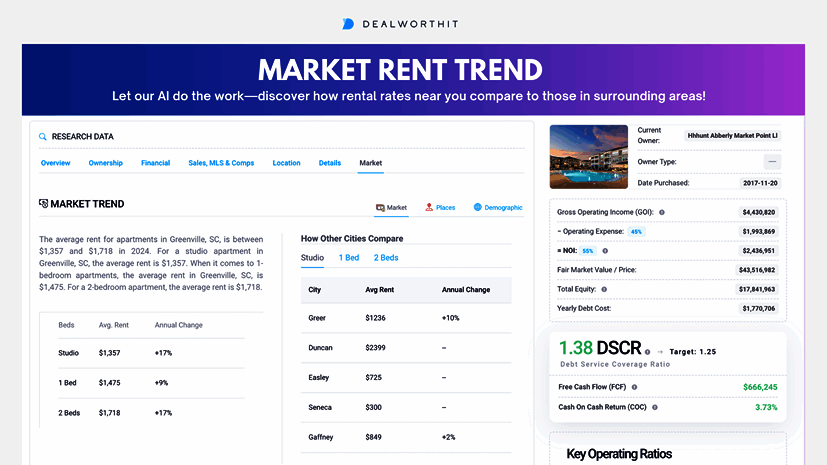827x465 pixels.
Task: Click the Owner Type dash field
Action: tap(772, 161)
